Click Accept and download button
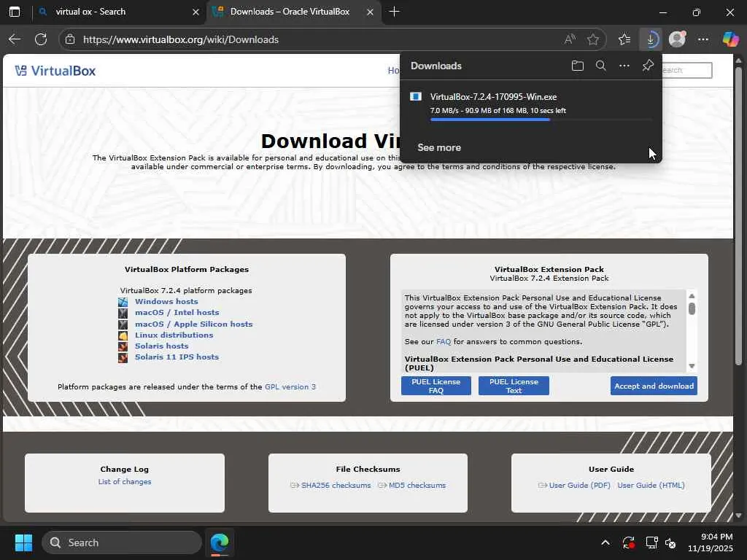 [654, 386]
